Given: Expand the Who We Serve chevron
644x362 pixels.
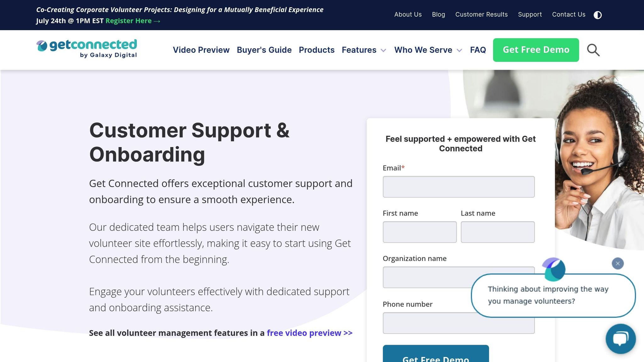Looking at the screenshot, I should [x=459, y=50].
